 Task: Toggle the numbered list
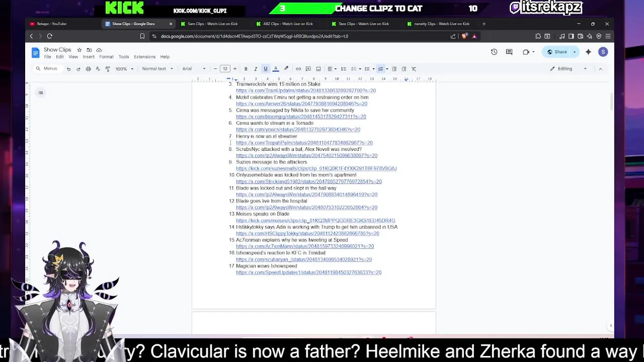pyautogui.click(x=381, y=69)
